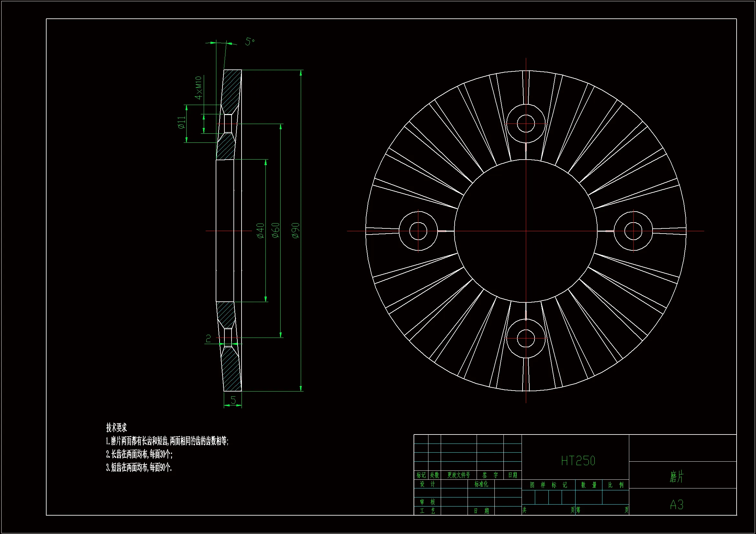Select the A3 sheet size text

(677, 504)
